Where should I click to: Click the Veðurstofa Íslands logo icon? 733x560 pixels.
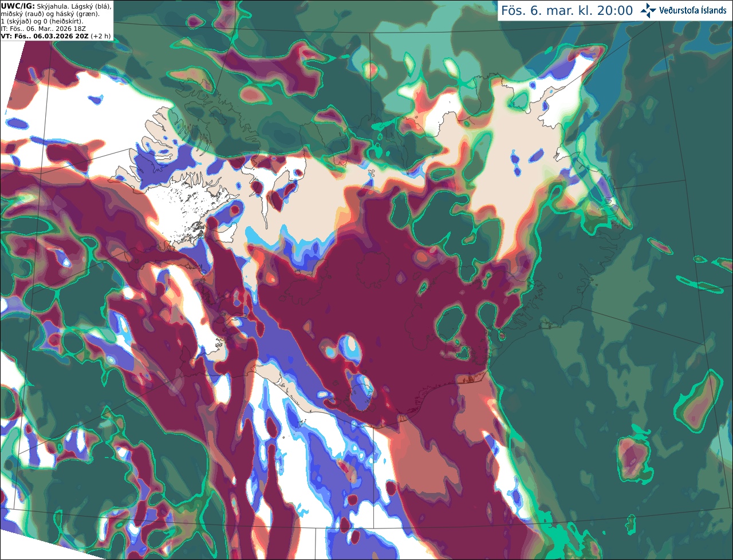coord(649,10)
